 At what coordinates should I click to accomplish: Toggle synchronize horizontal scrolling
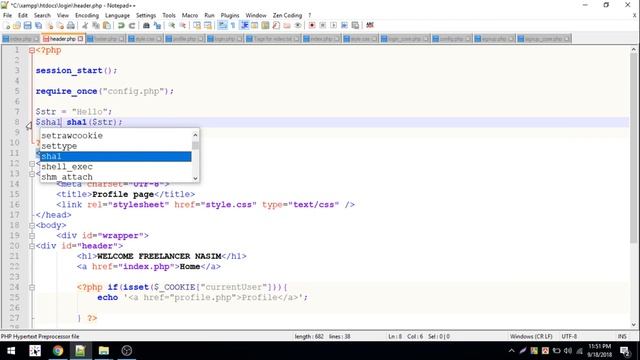(x=208, y=25)
